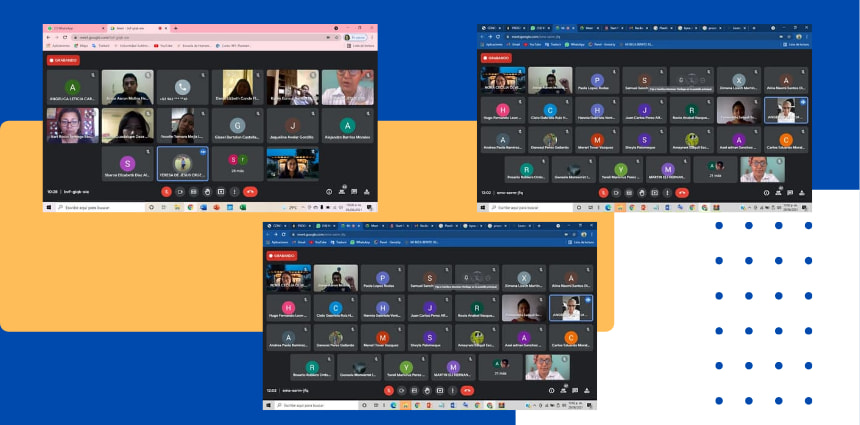
Task: Click Alejandro Barrios Morales participant tile
Action: point(347,126)
